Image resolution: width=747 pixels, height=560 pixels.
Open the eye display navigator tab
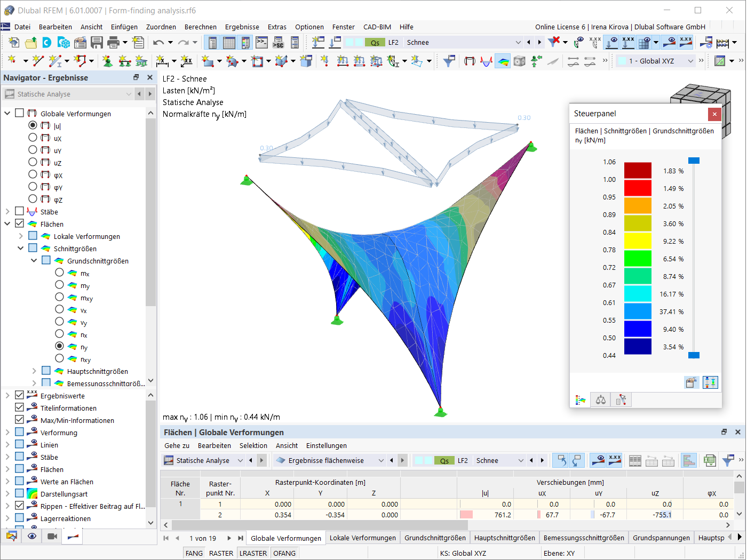click(x=32, y=536)
